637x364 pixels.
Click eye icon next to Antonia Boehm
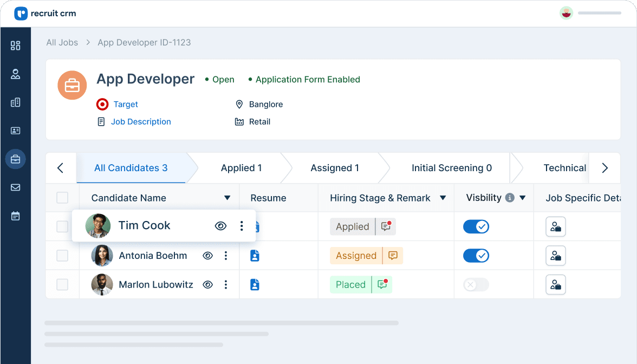pos(207,256)
